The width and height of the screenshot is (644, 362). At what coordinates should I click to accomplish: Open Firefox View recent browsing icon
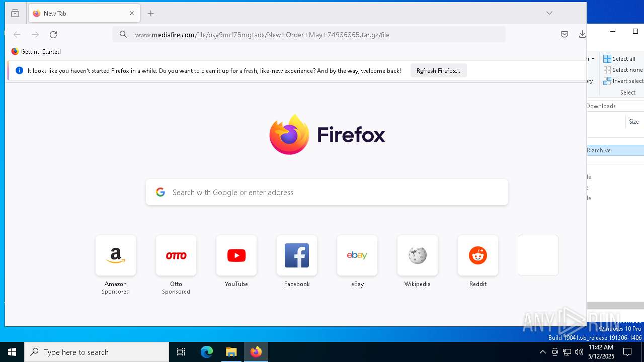pos(15,14)
